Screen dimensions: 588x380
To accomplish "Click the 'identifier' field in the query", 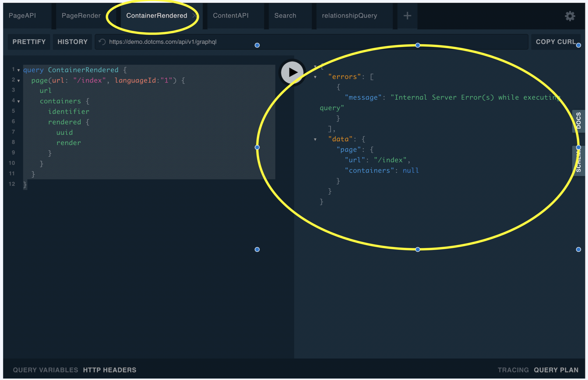I will [x=69, y=112].
